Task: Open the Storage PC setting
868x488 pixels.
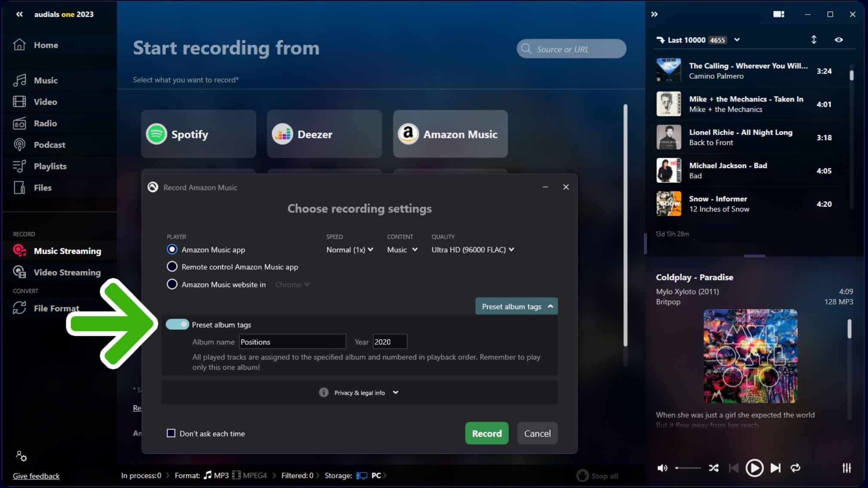Action: [x=369, y=476]
